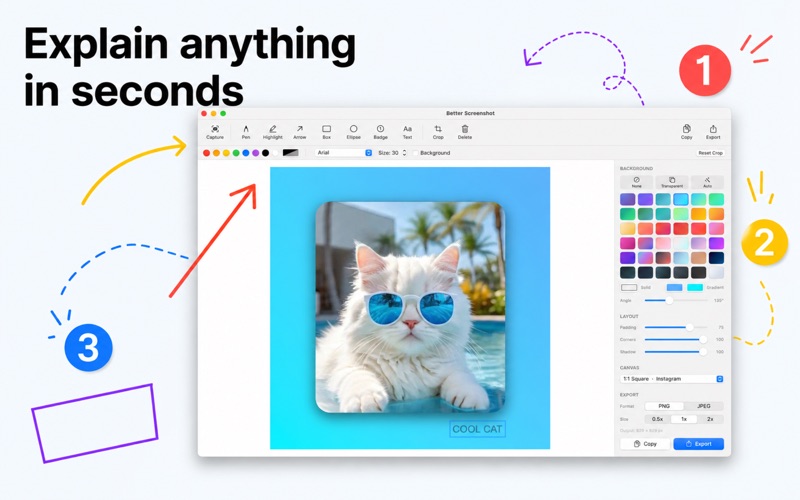Adjust the Angle slider
This screenshot has width=800, height=500.
pos(676,301)
